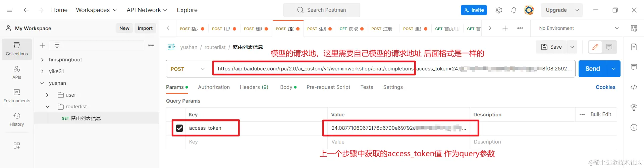This screenshot has height=168, width=644.
Task: Open the POST method dropdown
Action: [x=189, y=69]
